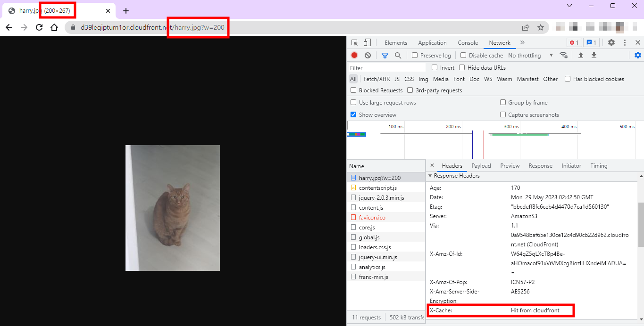The image size is (644, 326).
Task: Select the analytics.js request
Action: 386,267
